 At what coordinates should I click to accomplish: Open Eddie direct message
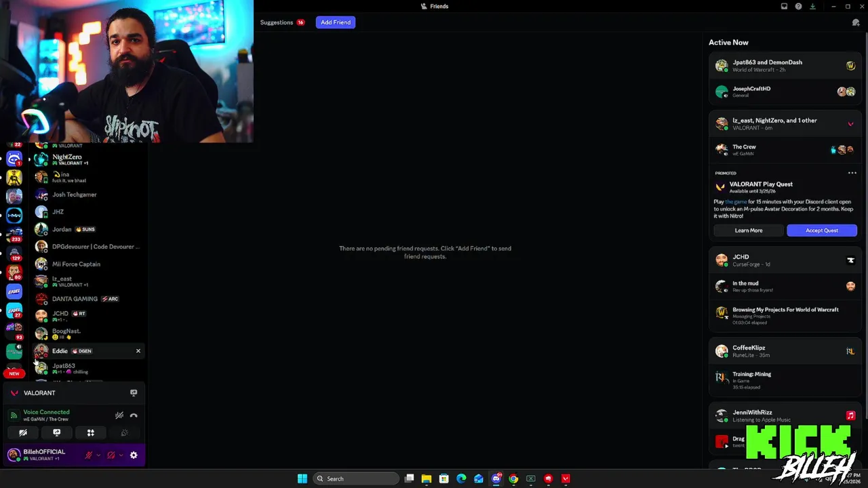[88, 351]
